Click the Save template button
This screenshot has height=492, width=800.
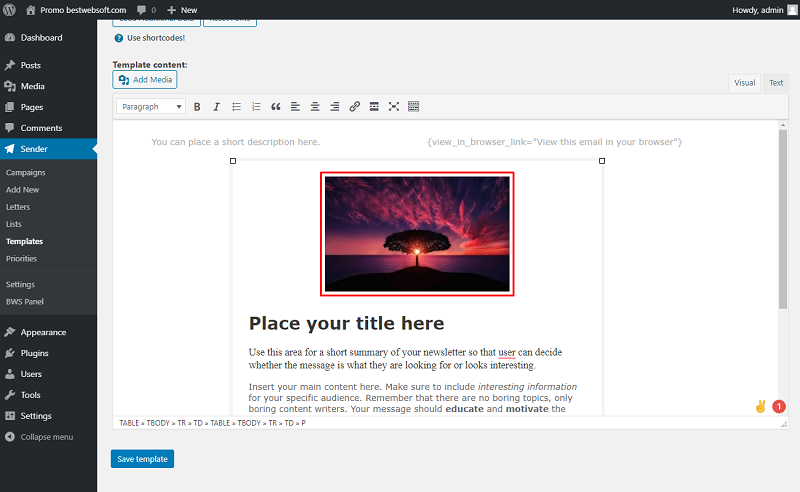click(x=142, y=459)
